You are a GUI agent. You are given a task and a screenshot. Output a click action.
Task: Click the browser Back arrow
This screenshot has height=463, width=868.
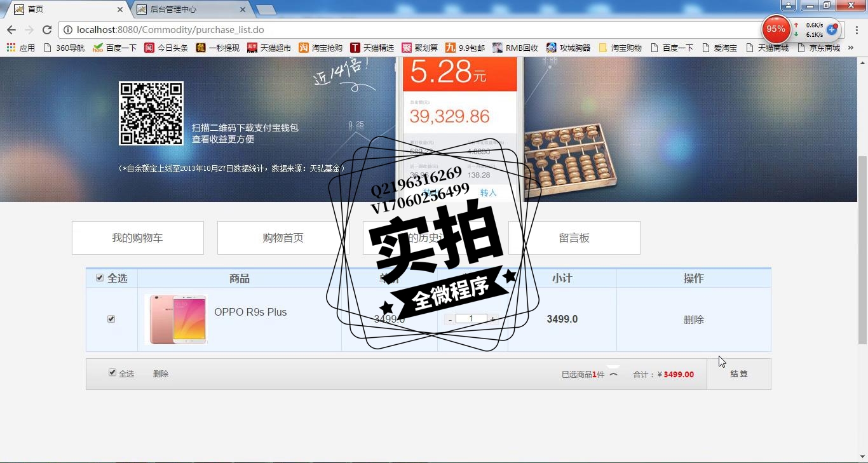pyautogui.click(x=11, y=30)
